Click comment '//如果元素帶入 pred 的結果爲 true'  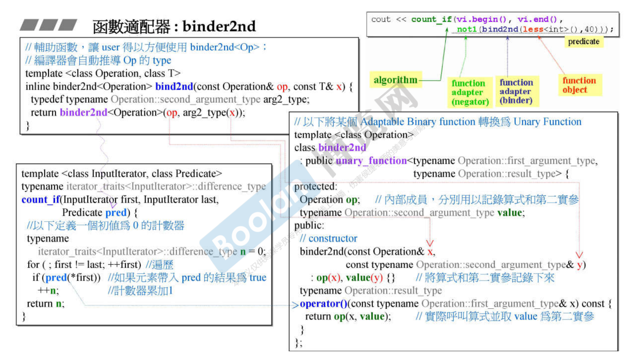click(x=187, y=277)
